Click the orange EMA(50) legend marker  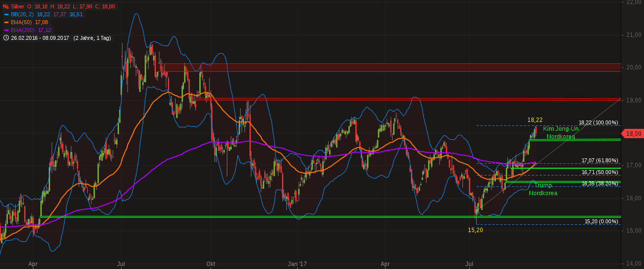[6, 22]
